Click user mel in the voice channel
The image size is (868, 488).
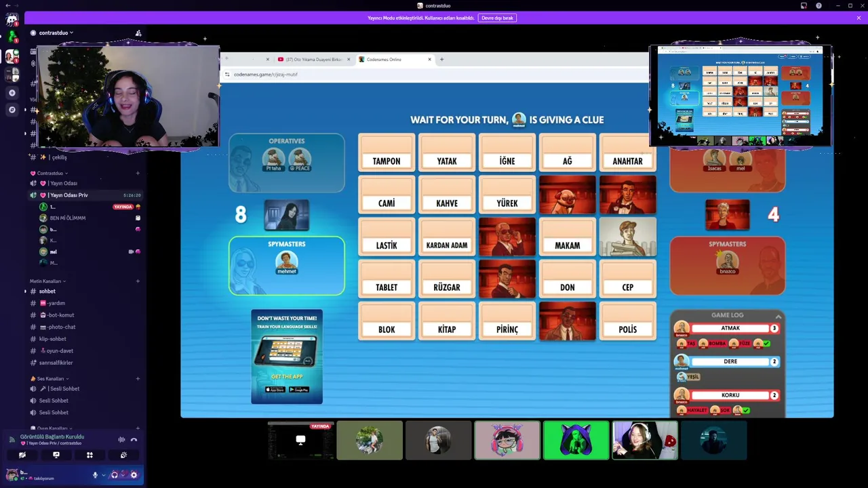click(x=90, y=251)
